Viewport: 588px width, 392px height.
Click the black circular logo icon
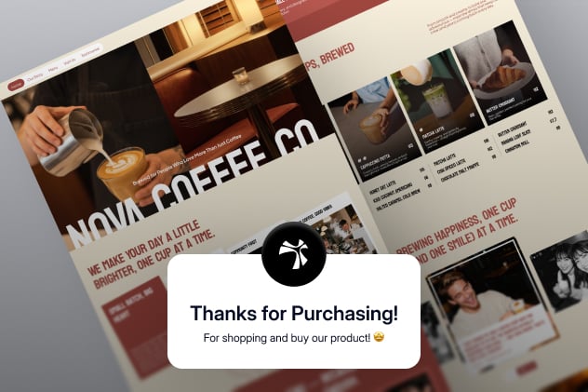click(294, 254)
